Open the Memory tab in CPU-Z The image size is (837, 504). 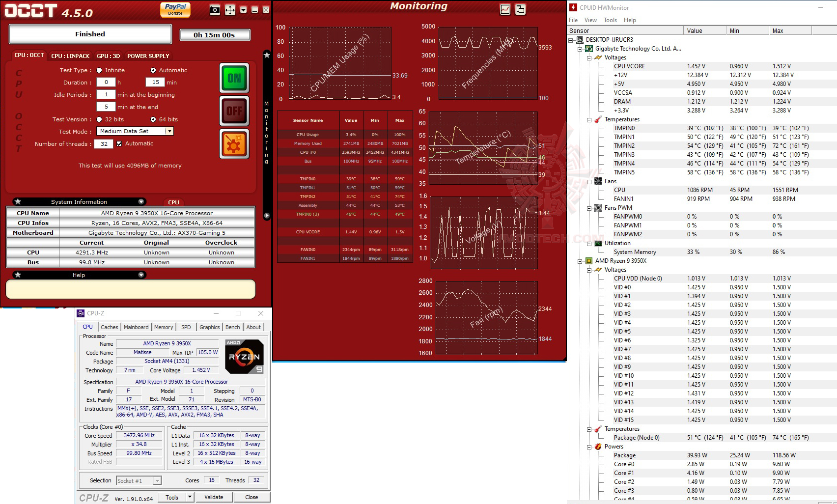164,327
